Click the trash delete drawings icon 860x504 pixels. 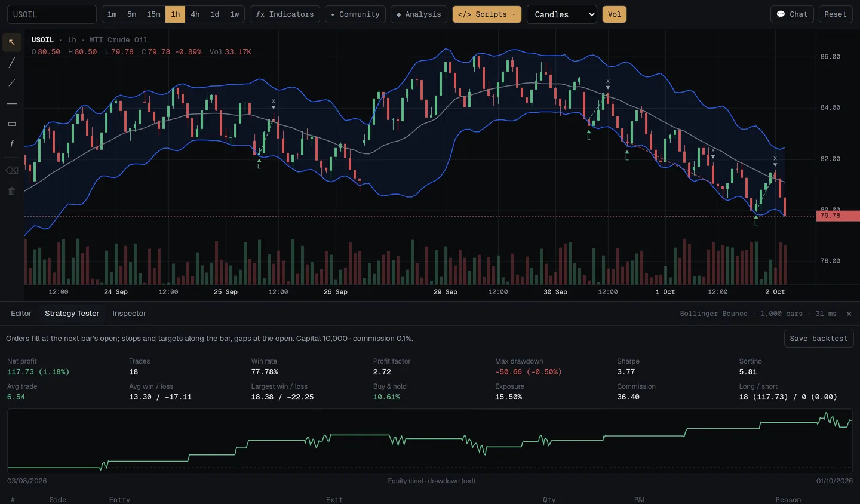tap(12, 191)
